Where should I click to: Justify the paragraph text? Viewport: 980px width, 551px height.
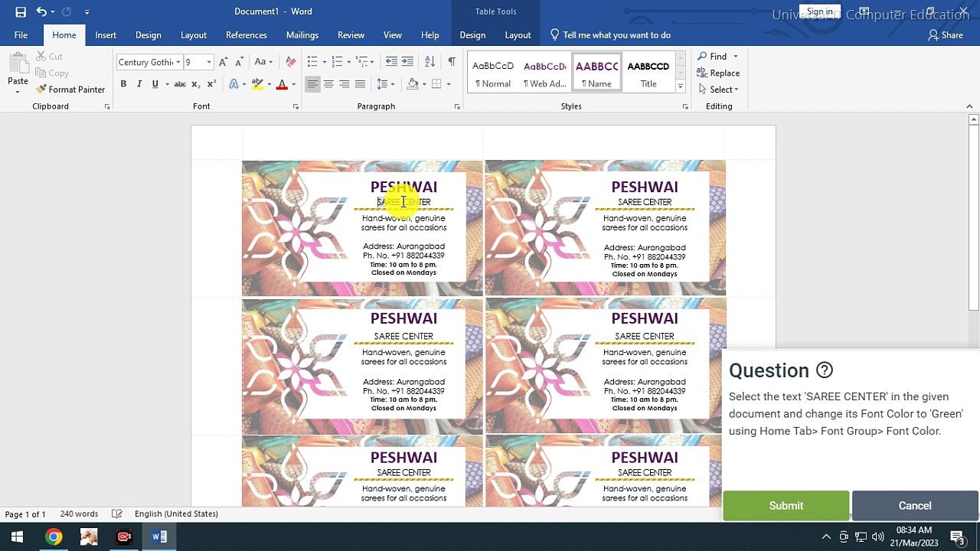[361, 84]
